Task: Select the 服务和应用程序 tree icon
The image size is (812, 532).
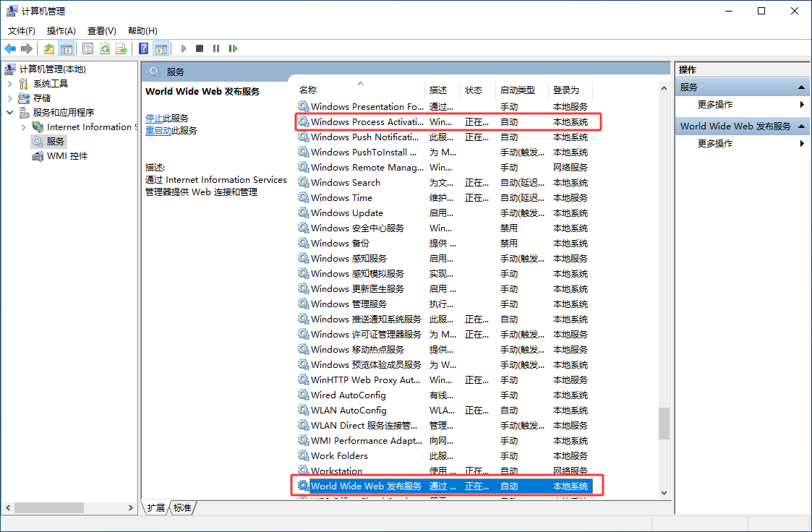Action: [24, 113]
